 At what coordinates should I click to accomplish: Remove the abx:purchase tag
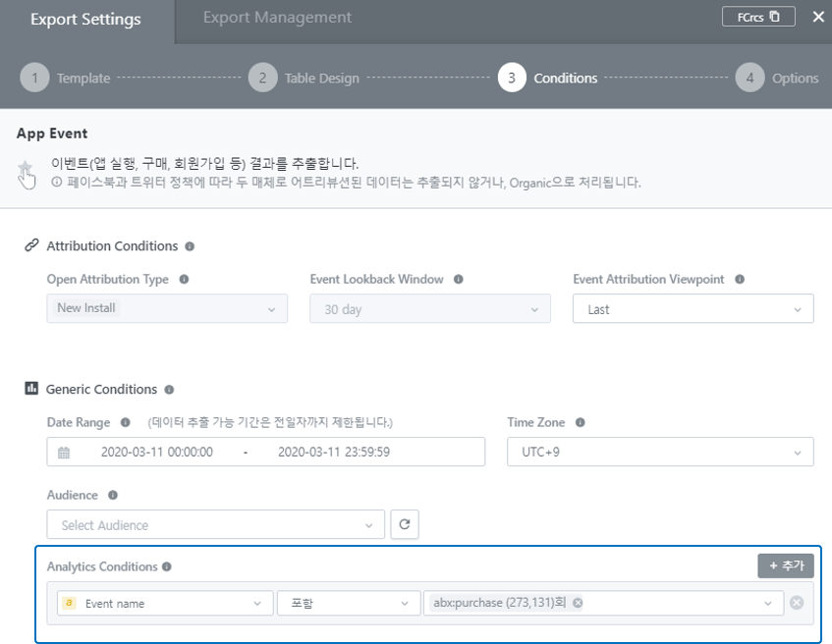point(578,603)
